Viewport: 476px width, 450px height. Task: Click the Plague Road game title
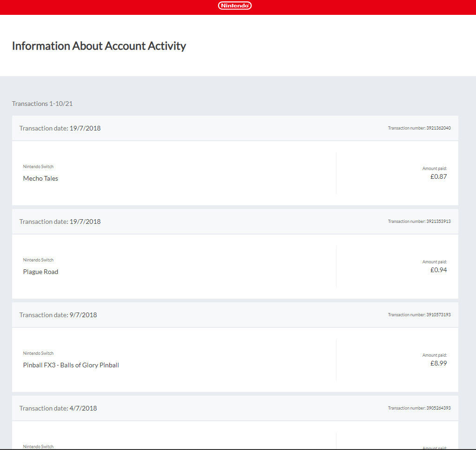tap(40, 272)
